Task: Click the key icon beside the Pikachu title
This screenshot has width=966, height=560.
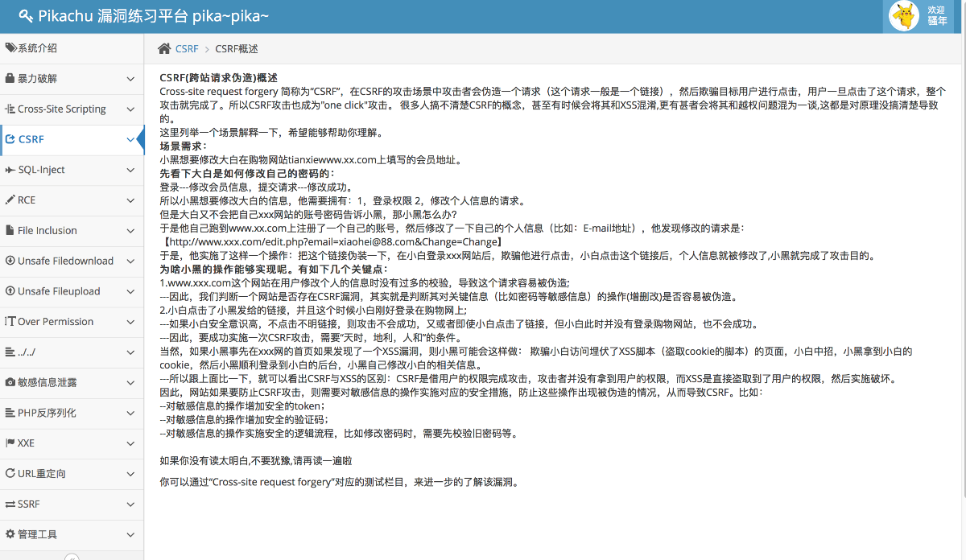Action: point(26,15)
